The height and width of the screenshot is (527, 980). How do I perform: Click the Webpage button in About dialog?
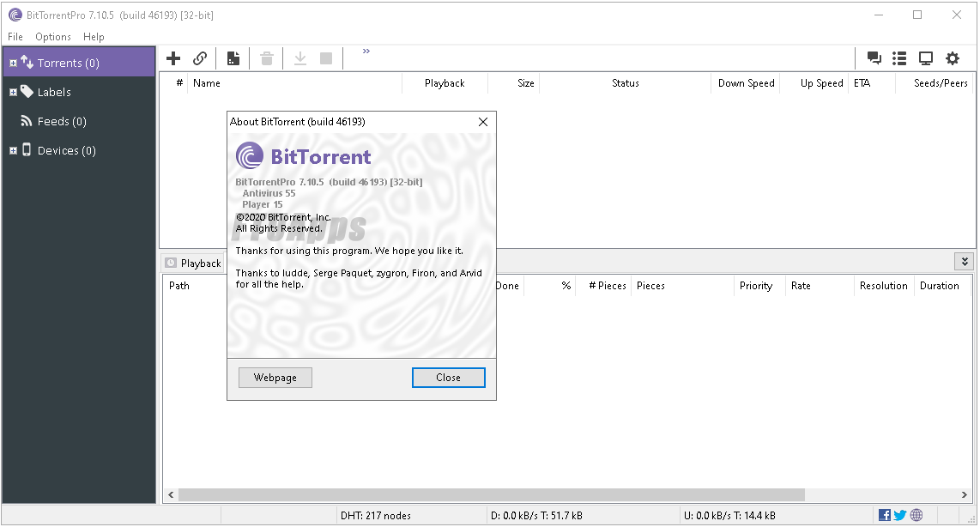275,378
